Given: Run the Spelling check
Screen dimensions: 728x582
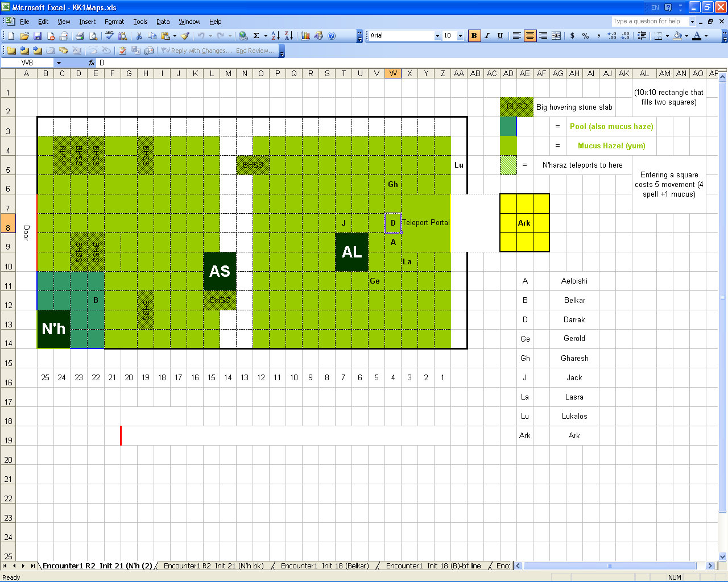Looking at the screenshot, I should tap(109, 36).
